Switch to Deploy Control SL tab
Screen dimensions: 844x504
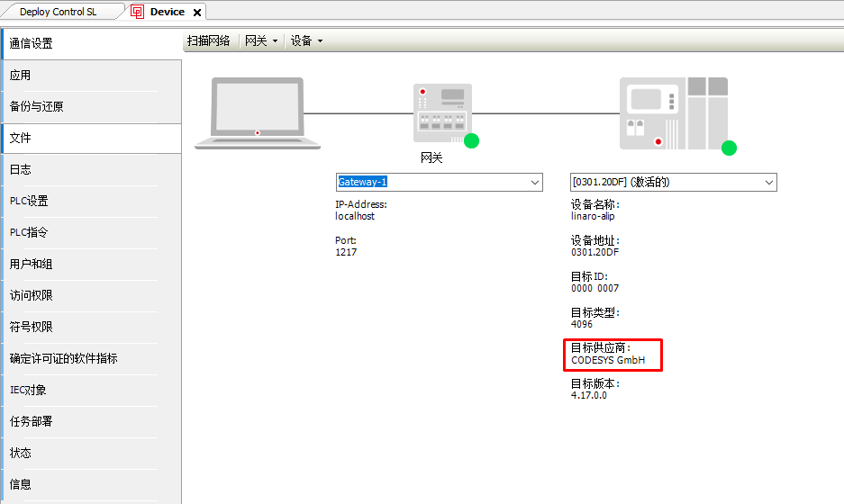(x=59, y=12)
